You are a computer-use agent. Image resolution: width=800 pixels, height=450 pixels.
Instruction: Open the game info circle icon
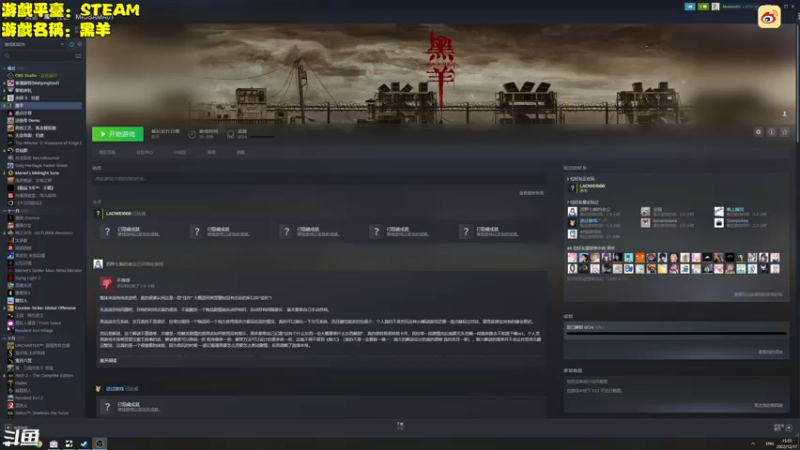point(771,132)
